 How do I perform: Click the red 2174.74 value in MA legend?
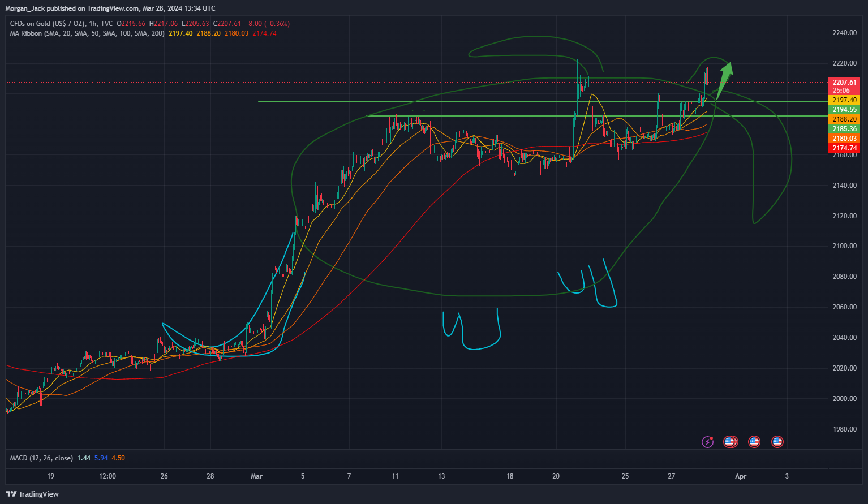pos(264,33)
